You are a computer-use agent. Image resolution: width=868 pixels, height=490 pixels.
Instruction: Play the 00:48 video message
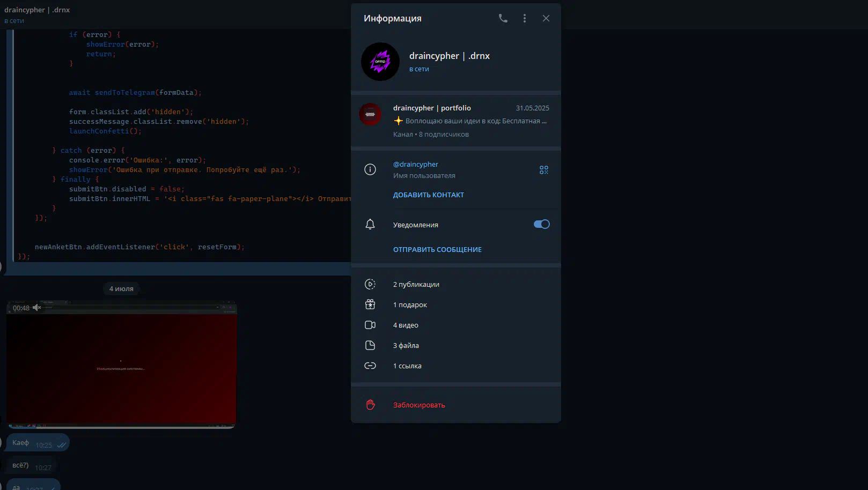pyautogui.click(x=121, y=365)
